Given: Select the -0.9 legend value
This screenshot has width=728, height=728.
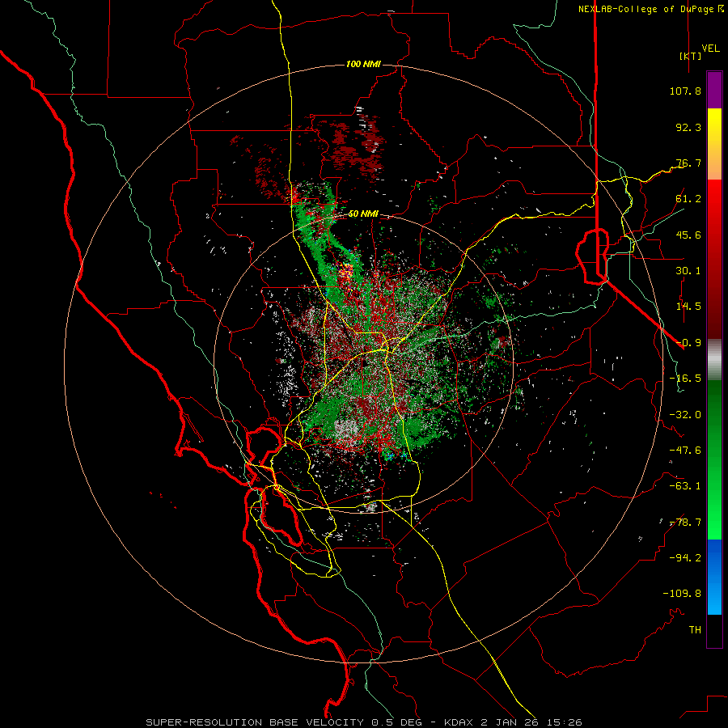Looking at the screenshot, I should point(688,343).
